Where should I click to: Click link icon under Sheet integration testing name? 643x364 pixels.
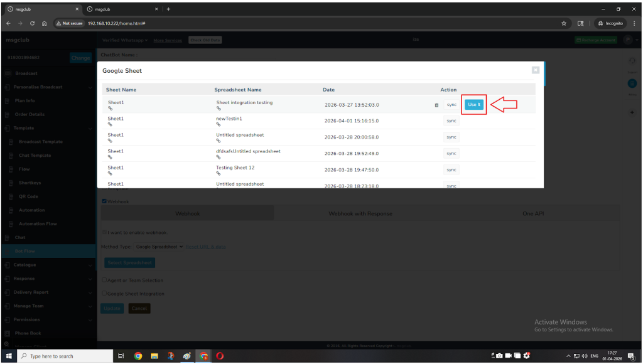coord(219,109)
